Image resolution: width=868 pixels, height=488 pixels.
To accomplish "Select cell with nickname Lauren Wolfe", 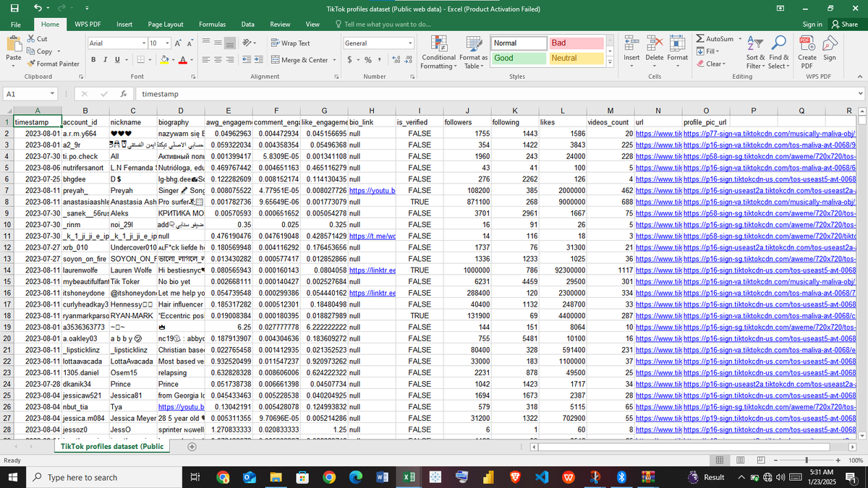I will tap(132, 270).
